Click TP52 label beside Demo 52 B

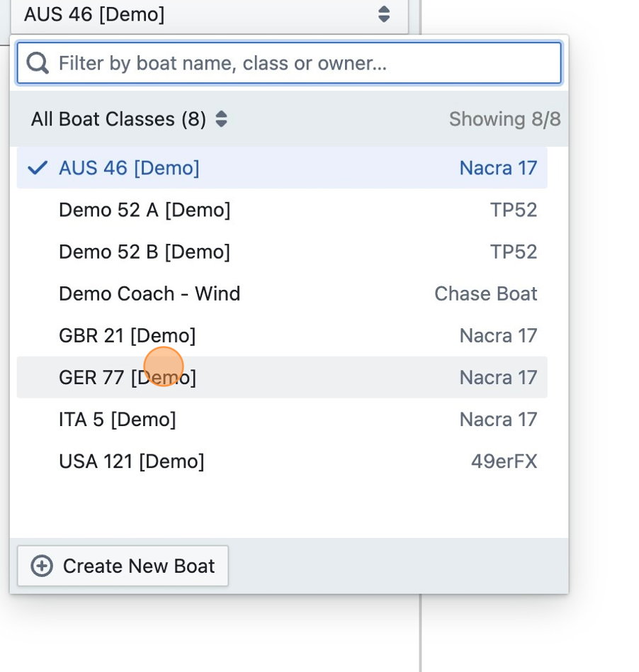click(514, 252)
